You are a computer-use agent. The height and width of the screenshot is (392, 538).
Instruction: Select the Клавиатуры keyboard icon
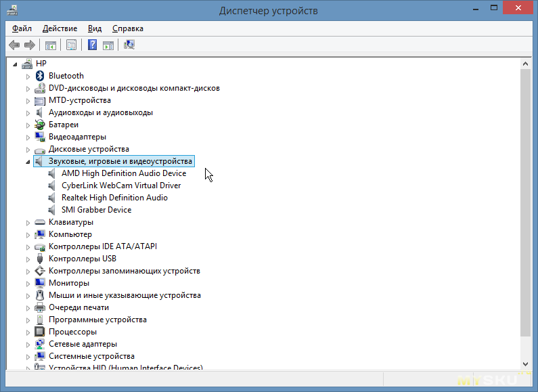point(40,222)
